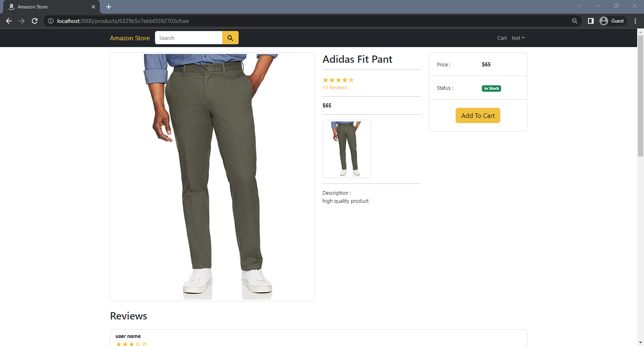Click the page vertical scrollbar thumb
This screenshot has height=346, width=644.
[640, 96]
